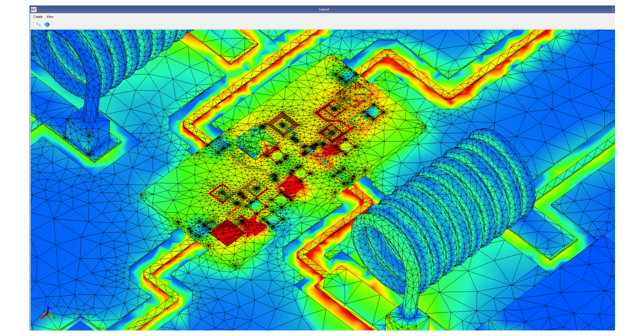Click the blue Z-axis arrow of the orientation gizmo
Screen dimensions: 644x336
48,307
